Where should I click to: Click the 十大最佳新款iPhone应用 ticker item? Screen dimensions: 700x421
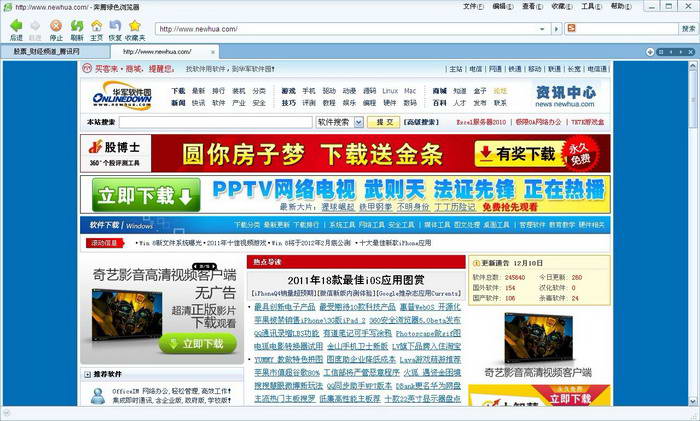point(395,243)
